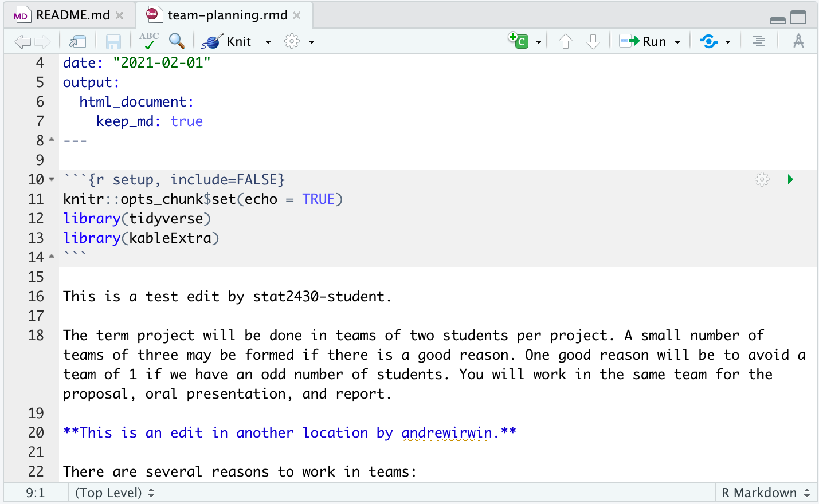Run the setup chunk with the green play icon
Screen dimensions: 819x504
pyautogui.click(x=790, y=180)
